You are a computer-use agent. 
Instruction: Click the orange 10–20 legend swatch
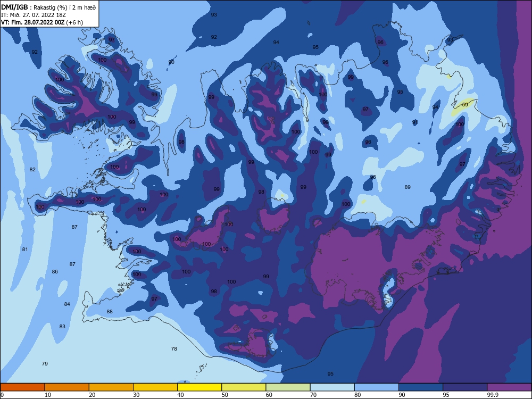click(x=67, y=387)
